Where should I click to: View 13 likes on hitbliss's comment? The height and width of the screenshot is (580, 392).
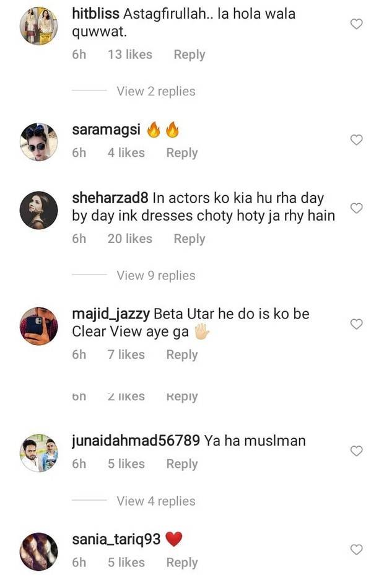130,55
